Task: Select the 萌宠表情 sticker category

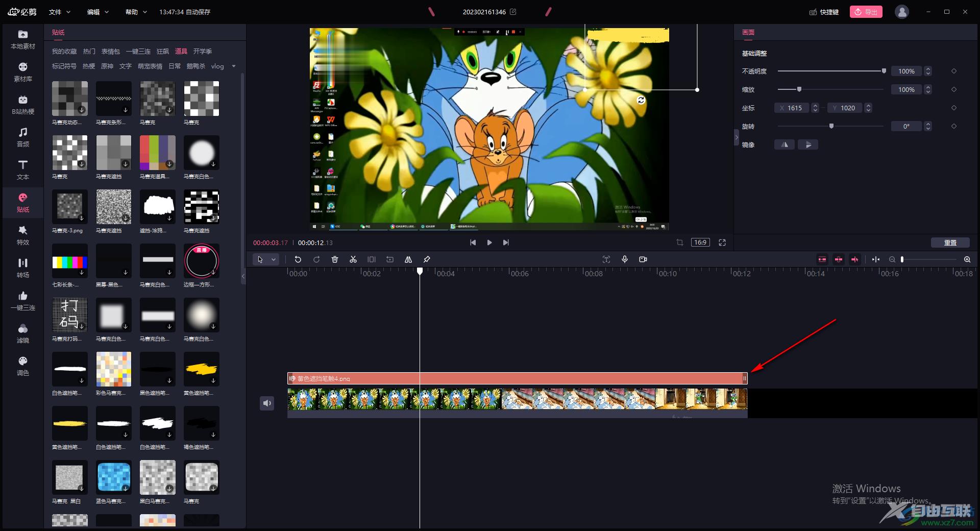Action: [x=150, y=66]
